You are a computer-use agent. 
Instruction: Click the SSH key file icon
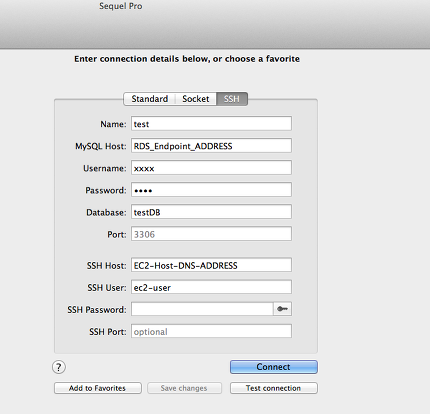click(282, 309)
